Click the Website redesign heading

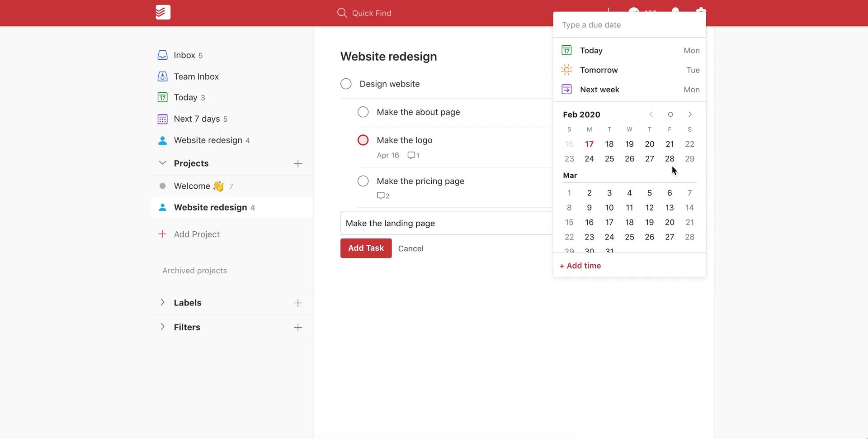click(x=388, y=57)
